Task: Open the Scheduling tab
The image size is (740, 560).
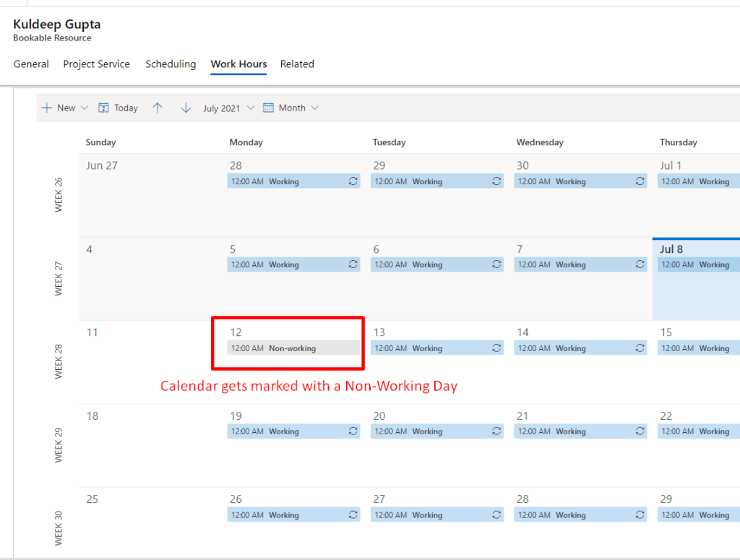Action: coord(171,64)
